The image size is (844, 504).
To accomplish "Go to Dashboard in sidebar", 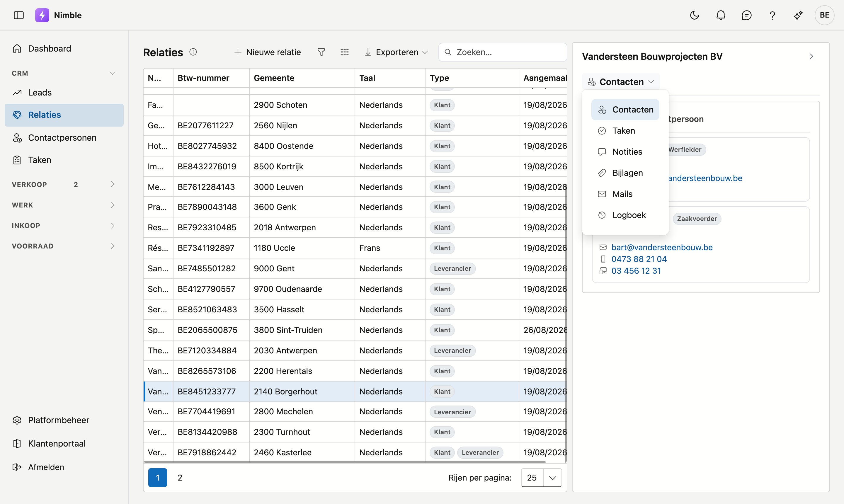I will pos(64,49).
